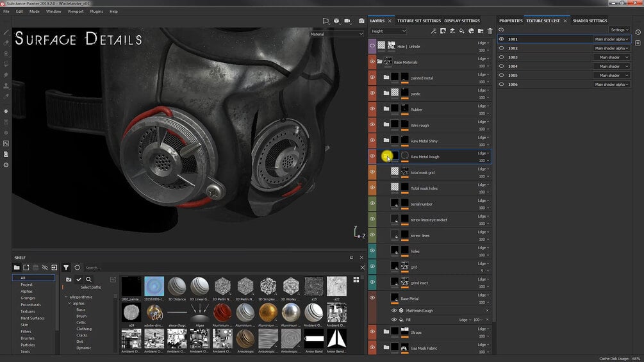Screen dimensions: 644x362
Task: Toggle visibility of texture set 1003
Action: tap(502, 57)
